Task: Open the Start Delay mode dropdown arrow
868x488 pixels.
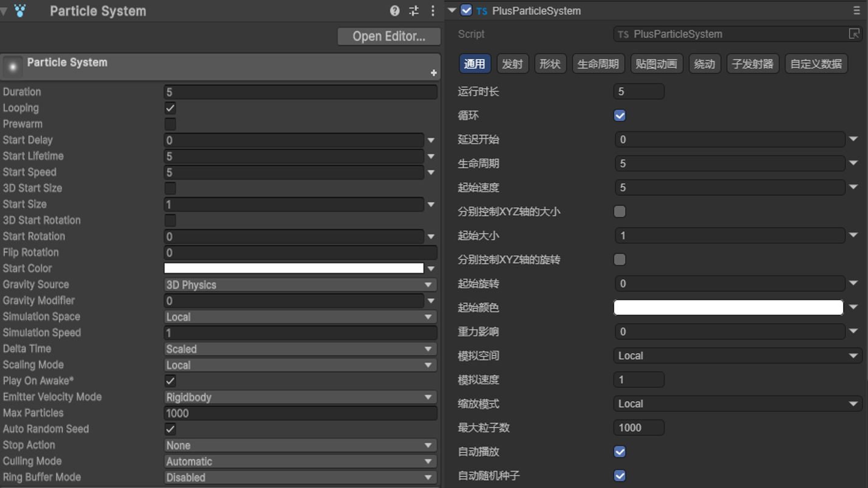Action: coord(431,140)
